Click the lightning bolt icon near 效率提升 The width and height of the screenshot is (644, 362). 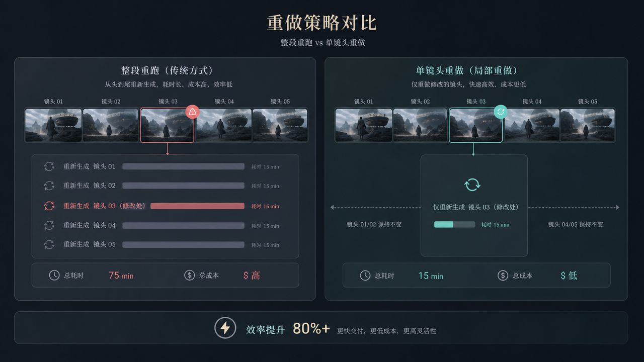pyautogui.click(x=225, y=328)
